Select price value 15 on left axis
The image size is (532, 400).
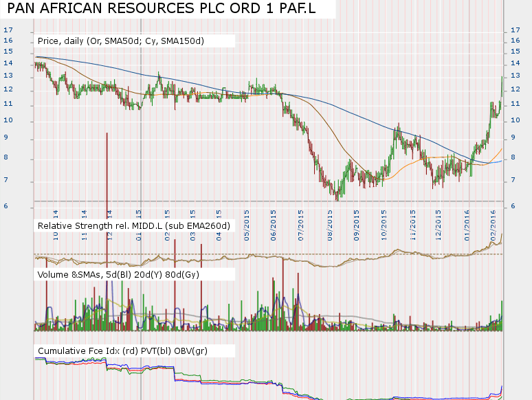pos(8,52)
